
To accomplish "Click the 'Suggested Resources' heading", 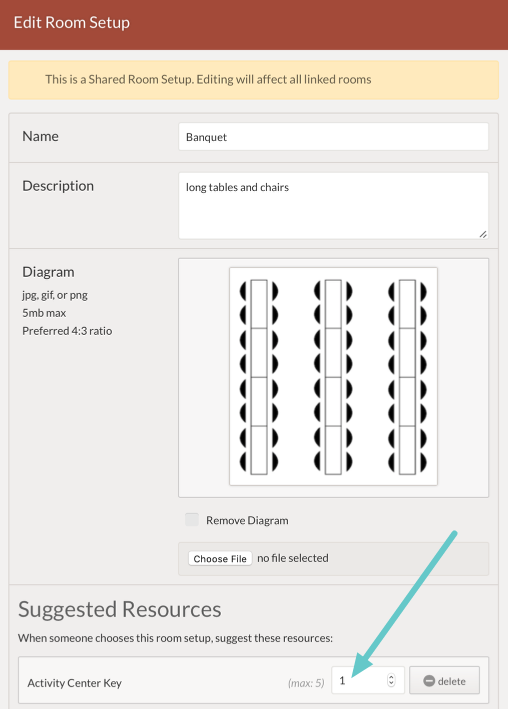I will tap(120, 610).
